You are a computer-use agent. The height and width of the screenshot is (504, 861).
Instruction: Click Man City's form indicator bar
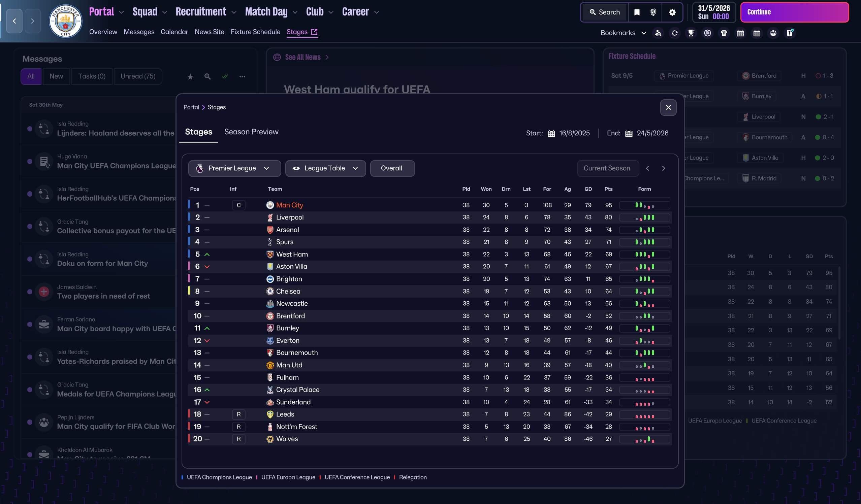(644, 205)
